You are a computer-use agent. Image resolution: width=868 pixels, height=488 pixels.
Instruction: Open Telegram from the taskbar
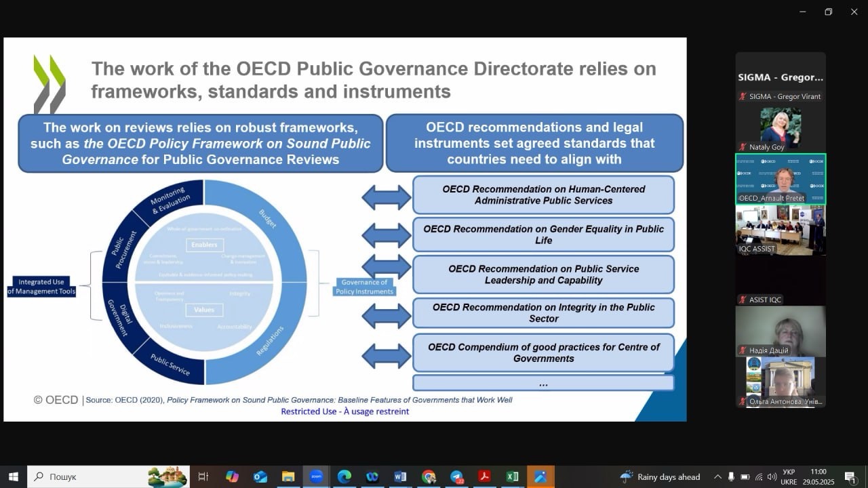click(x=456, y=476)
